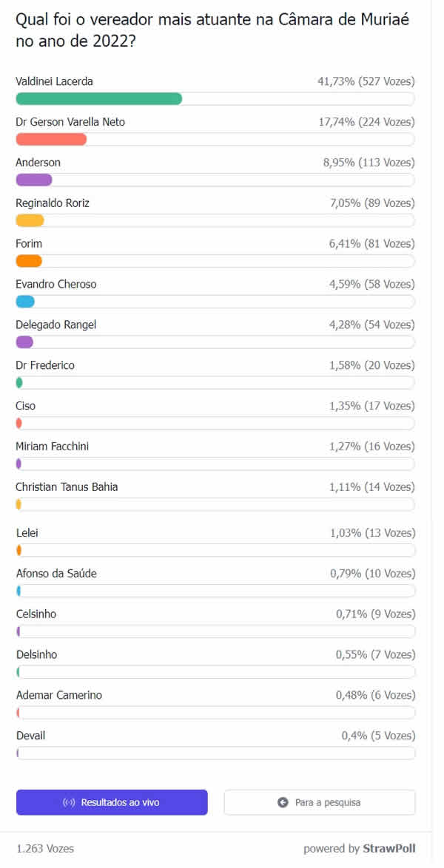Click Evandro Cheroso's blue result bar
The width and height of the screenshot is (444, 868).
point(25,302)
